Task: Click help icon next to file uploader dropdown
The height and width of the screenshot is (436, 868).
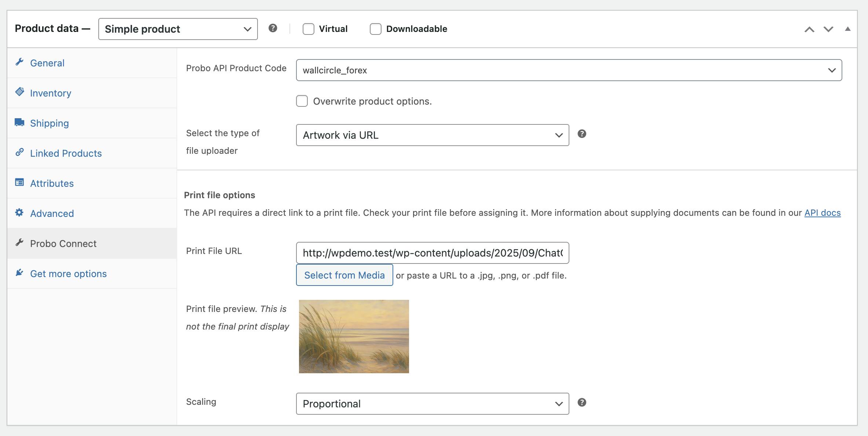Action: point(582,134)
